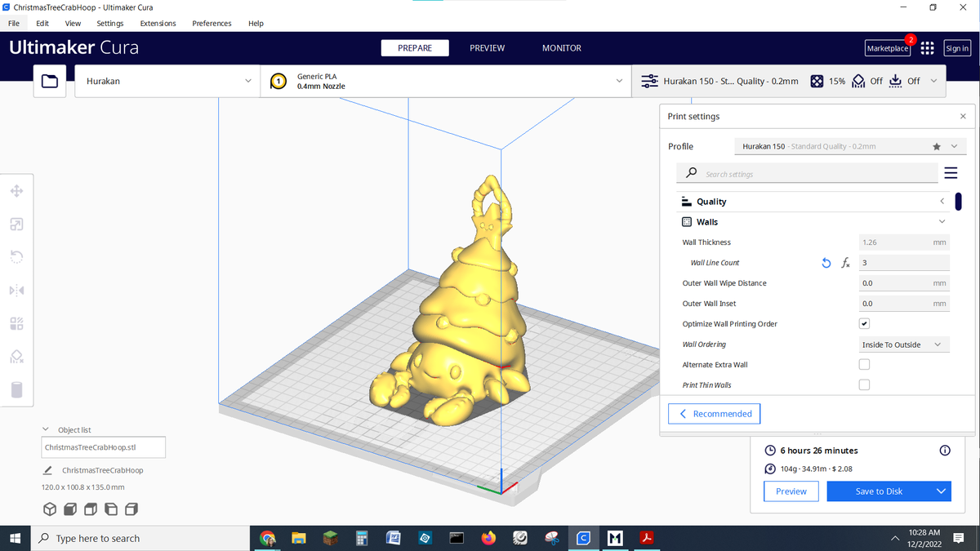The image size is (980, 551).
Task: Select the Move tool
Action: pyautogui.click(x=16, y=190)
